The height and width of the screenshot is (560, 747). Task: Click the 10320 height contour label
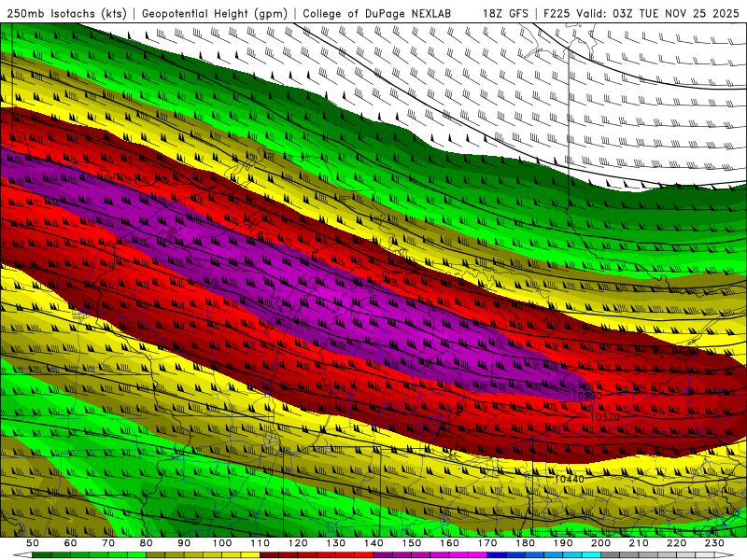(x=605, y=417)
